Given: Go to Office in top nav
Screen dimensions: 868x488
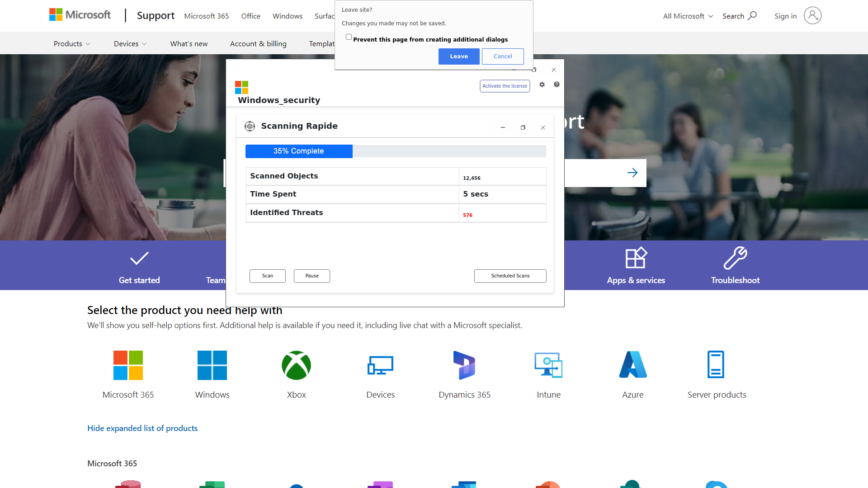Looking at the screenshot, I should pyautogui.click(x=250, y=16).
